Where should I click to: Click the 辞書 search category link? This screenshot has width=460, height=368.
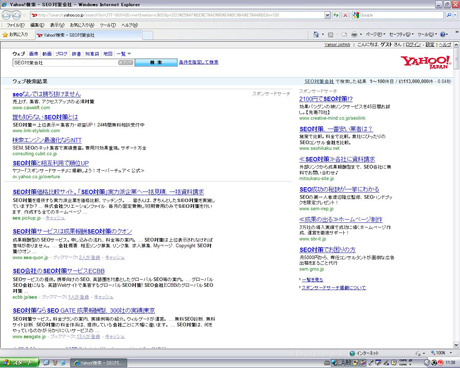click(76, 54)
